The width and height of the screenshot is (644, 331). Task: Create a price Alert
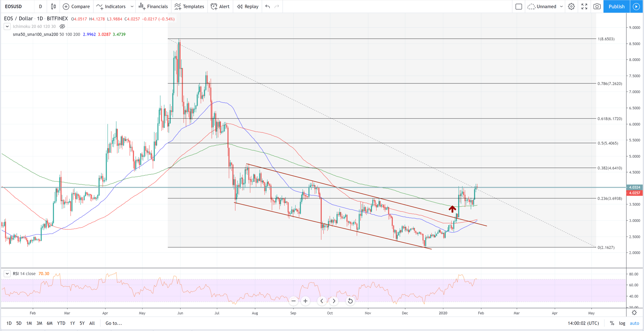tap(220, 7)
